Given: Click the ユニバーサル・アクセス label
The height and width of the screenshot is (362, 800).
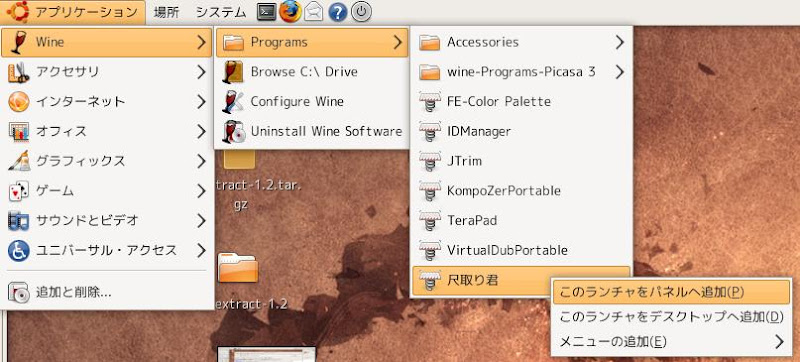Looking at the screenshot, I should (x=106, y=251).
